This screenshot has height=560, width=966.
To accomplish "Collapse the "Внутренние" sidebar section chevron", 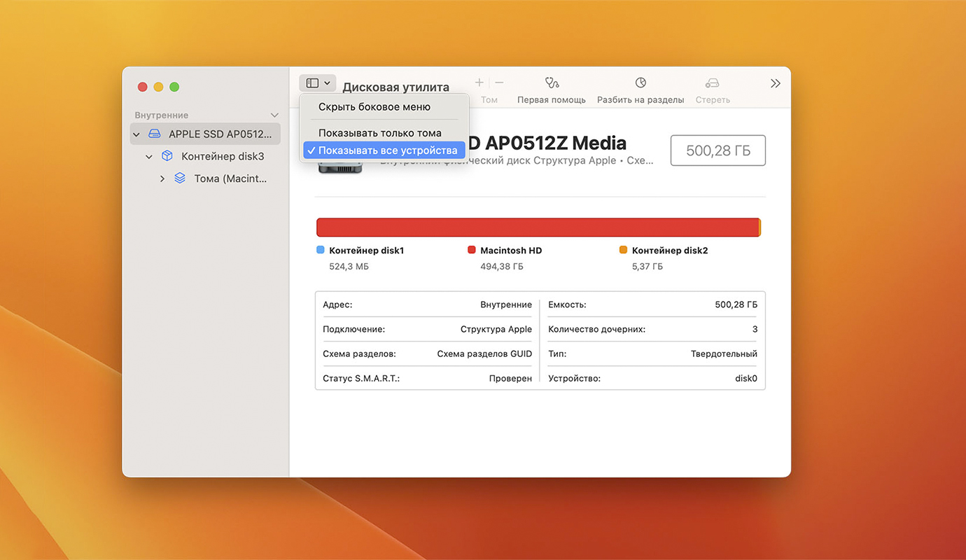I will click(x=274, y=115).
